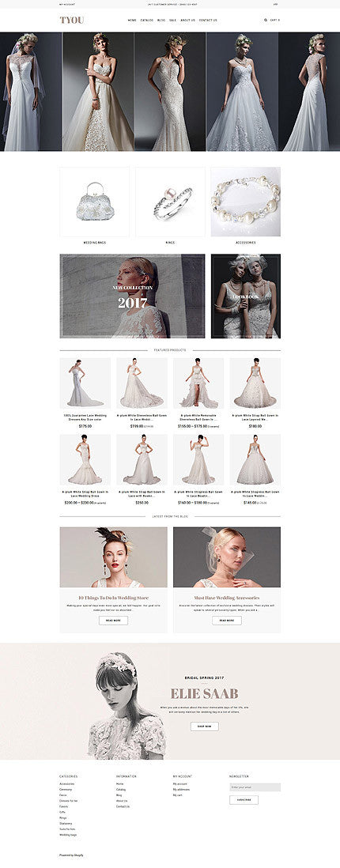
Task: Open the New Collection 2017 banner
Action: pyautogui.click(x=132, y=296)
